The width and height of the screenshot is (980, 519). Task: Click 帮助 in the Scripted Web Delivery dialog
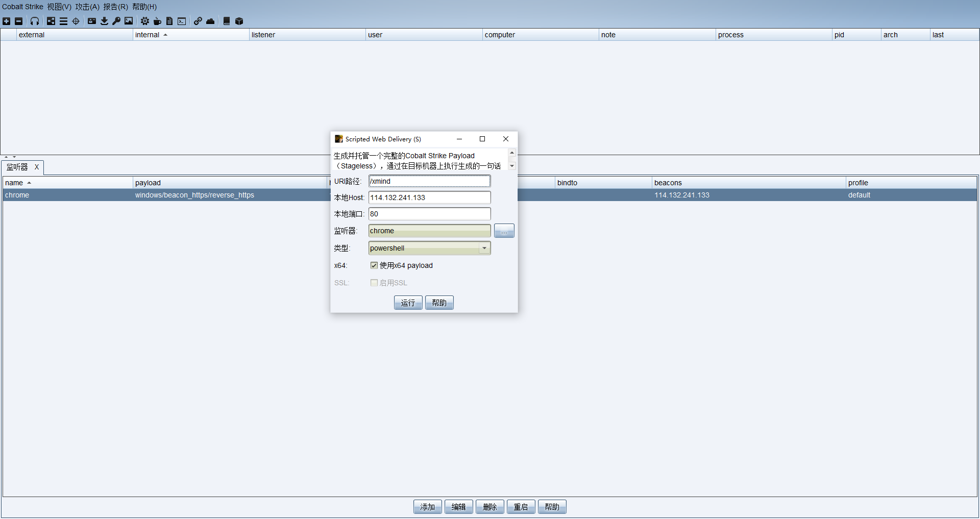coord(439,303)
